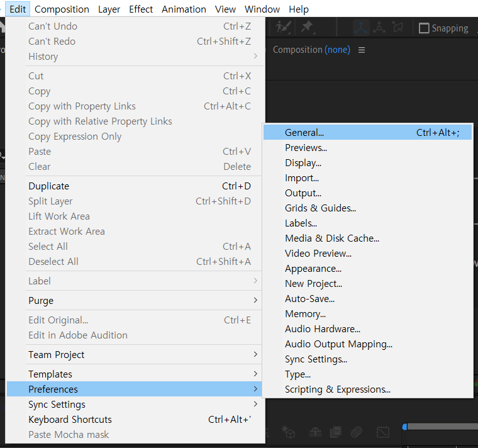Open the Graph Editor icon

[382, 432]
